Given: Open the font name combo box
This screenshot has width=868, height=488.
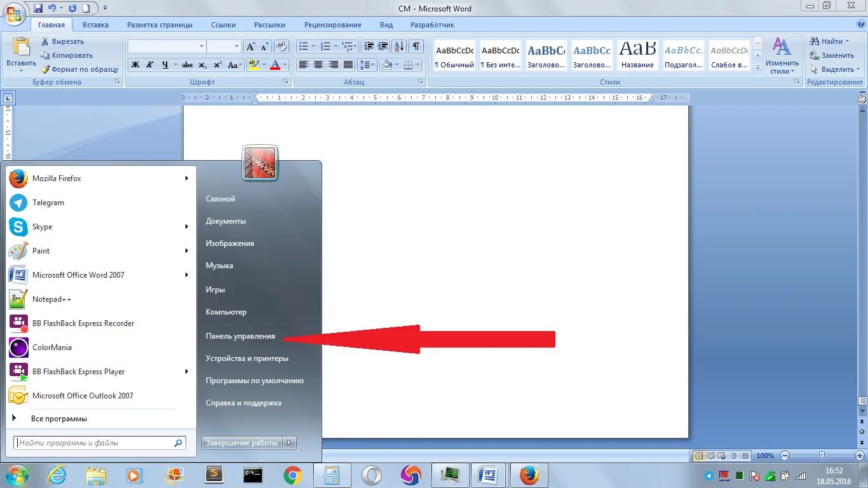Looking at the screenshot, I should point(166,46).
